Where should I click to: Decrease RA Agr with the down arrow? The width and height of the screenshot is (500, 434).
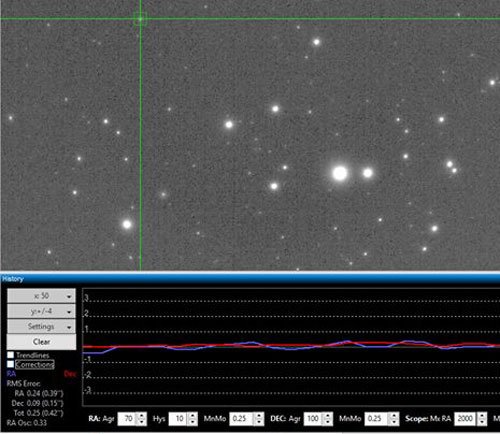(142, 422)
